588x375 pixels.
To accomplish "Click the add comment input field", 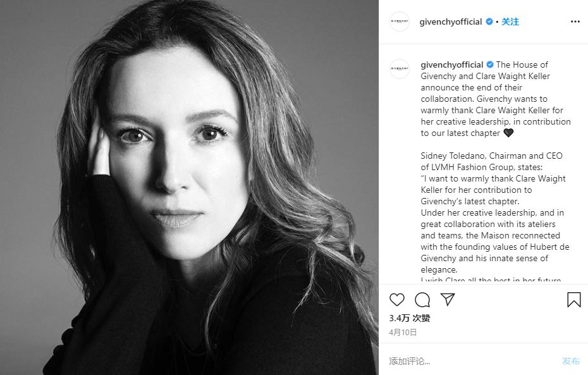I will 468,361.
